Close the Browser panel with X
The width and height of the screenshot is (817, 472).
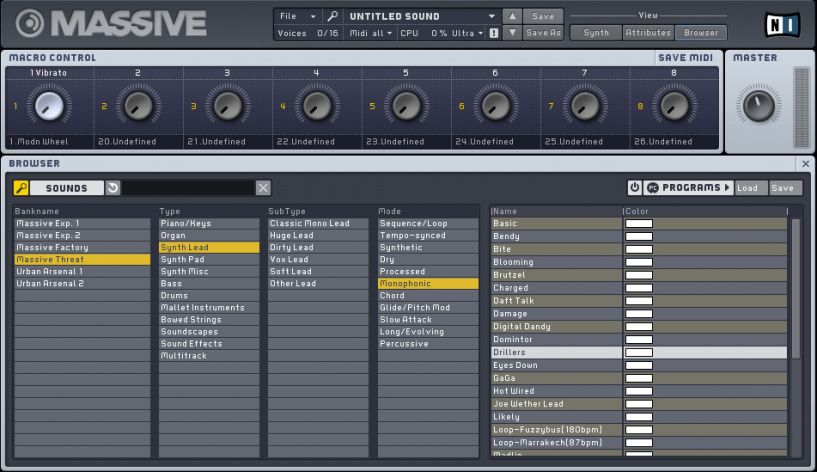coord(806,164)
